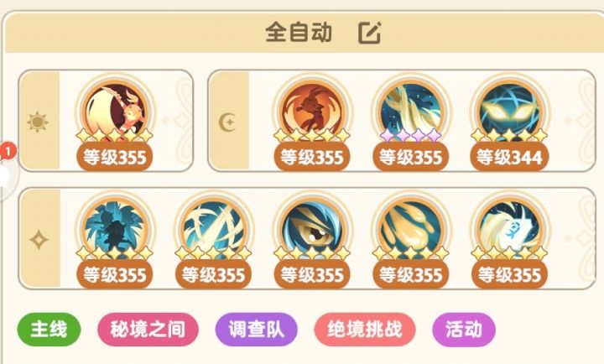Switch to the 秘境之间 tab
The width and height of the screenshot is (604, 364).
(148, 330)
